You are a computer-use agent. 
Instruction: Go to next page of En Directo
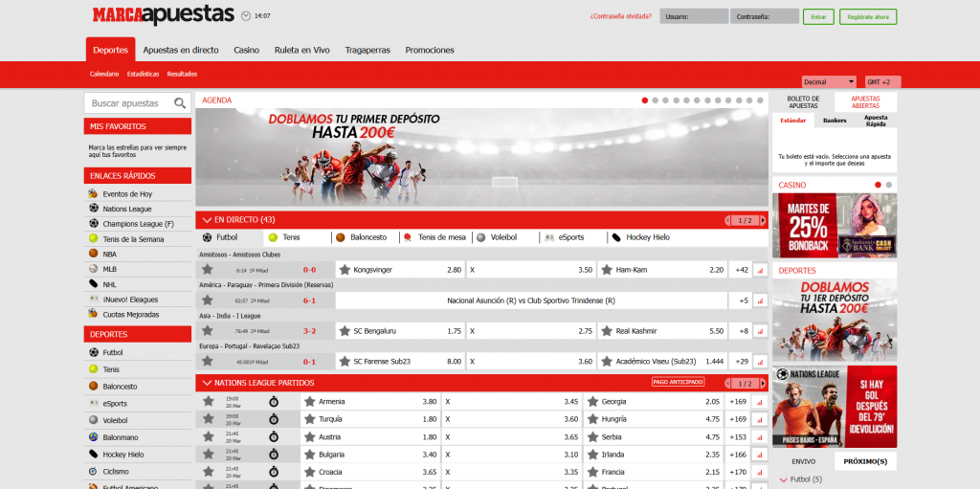pos(763,221)
